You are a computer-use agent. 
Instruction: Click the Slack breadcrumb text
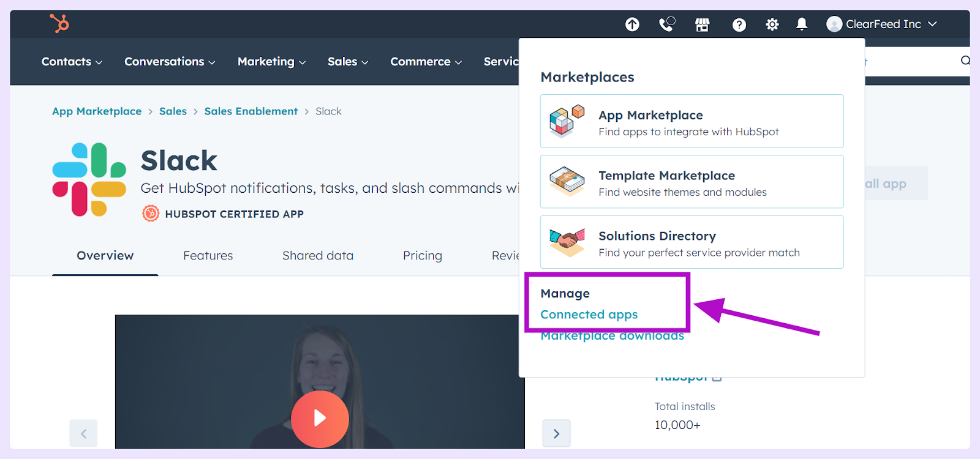[x=328, y=111]
